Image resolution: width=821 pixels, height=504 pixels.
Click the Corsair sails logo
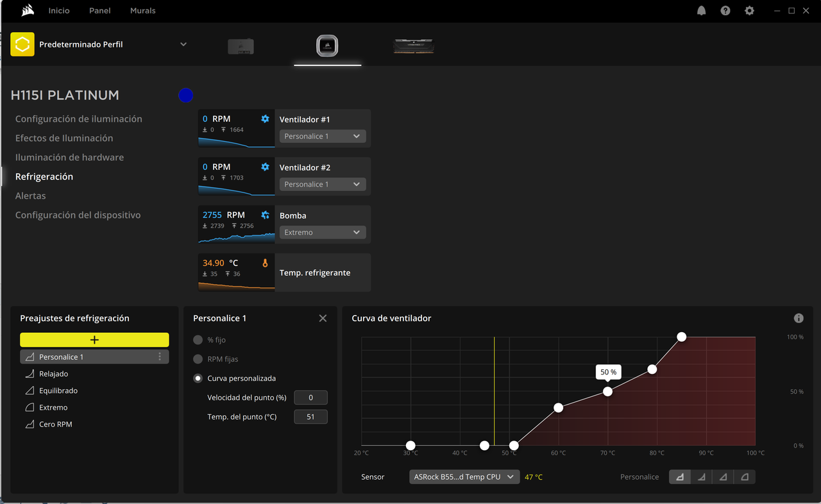28,10
